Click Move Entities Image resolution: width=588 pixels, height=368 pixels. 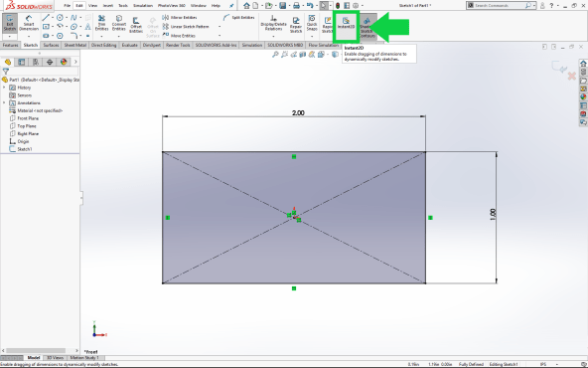click(179, 36)
